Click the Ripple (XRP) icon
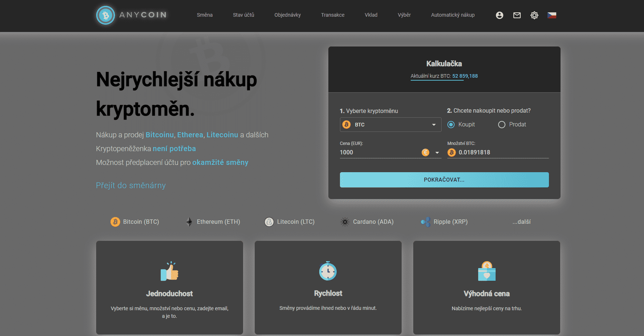 425,222
